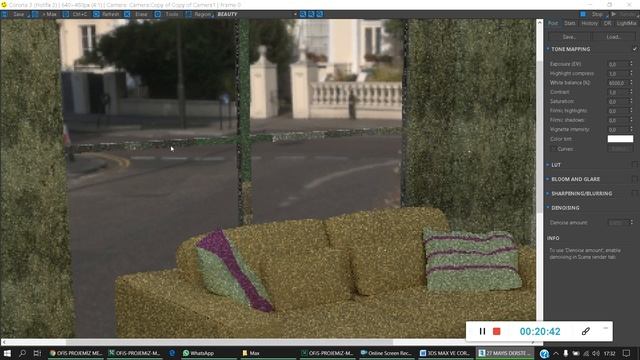Enable the LUT section checkbox
This screenshot has height=360, width=640.
coord(635,165)
